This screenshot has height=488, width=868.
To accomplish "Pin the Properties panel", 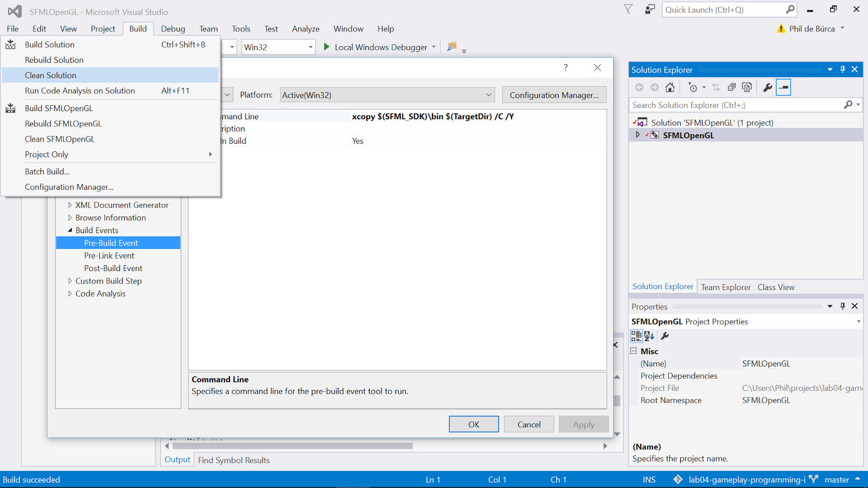I will coord(843,306).
